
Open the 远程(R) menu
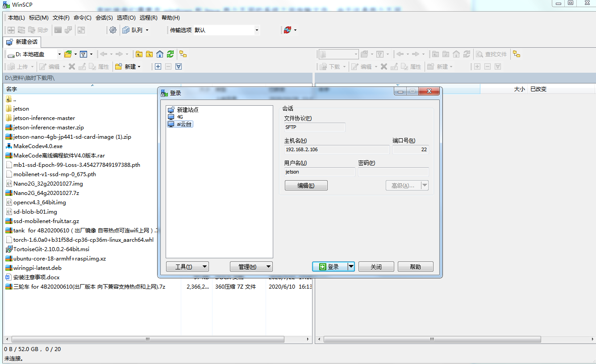[148, 18]
